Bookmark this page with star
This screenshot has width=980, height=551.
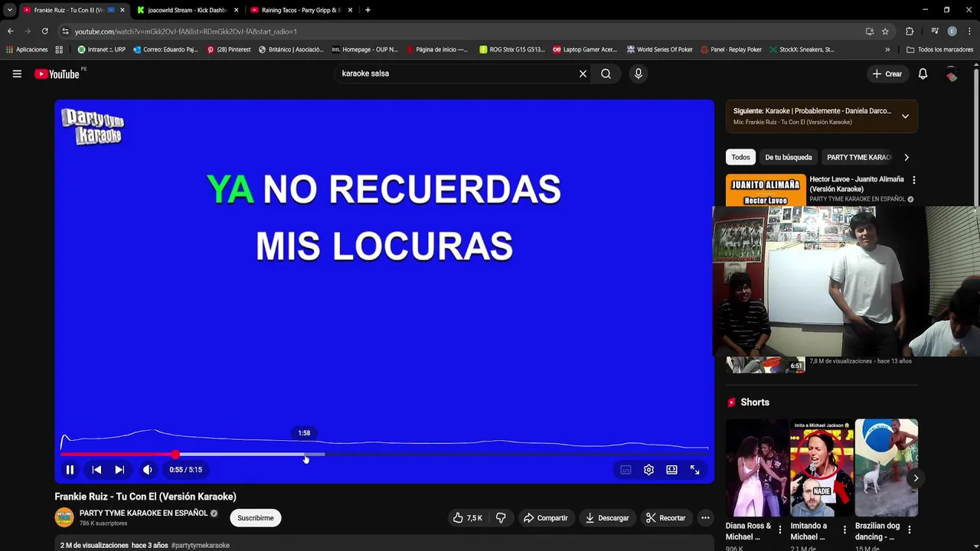click(885, 31)
